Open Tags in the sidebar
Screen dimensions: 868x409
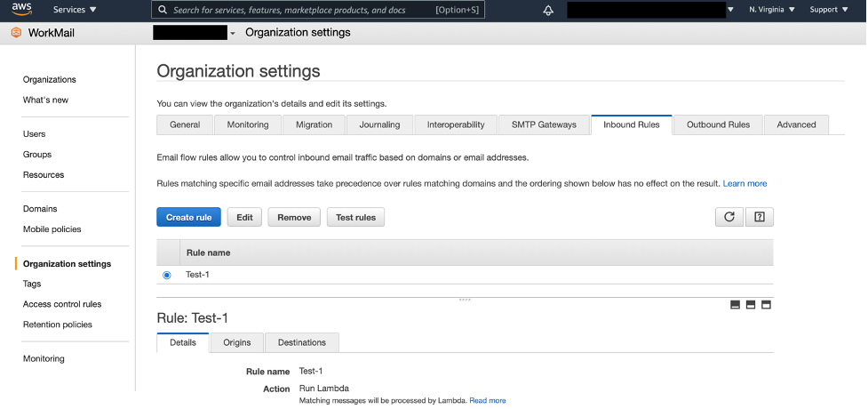coord(32,284)
